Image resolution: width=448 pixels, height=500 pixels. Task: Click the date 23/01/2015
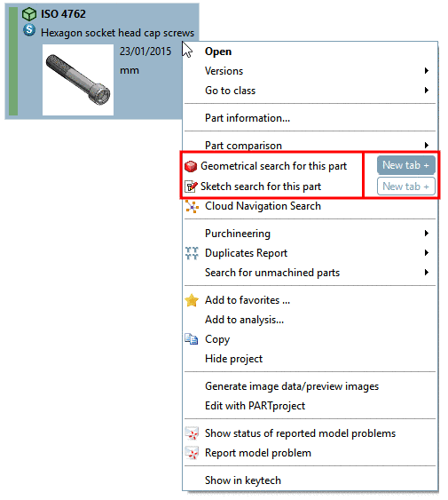[145, 52]
